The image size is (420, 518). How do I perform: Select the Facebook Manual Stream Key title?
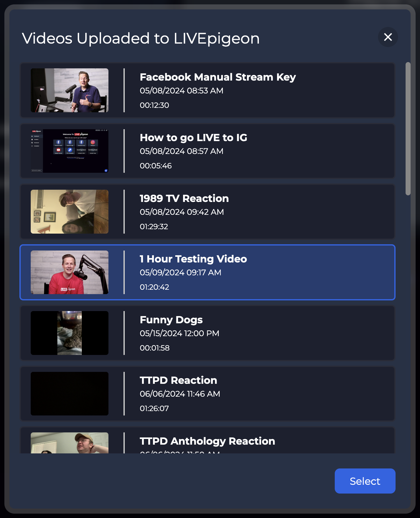click(x=218, y=77)
